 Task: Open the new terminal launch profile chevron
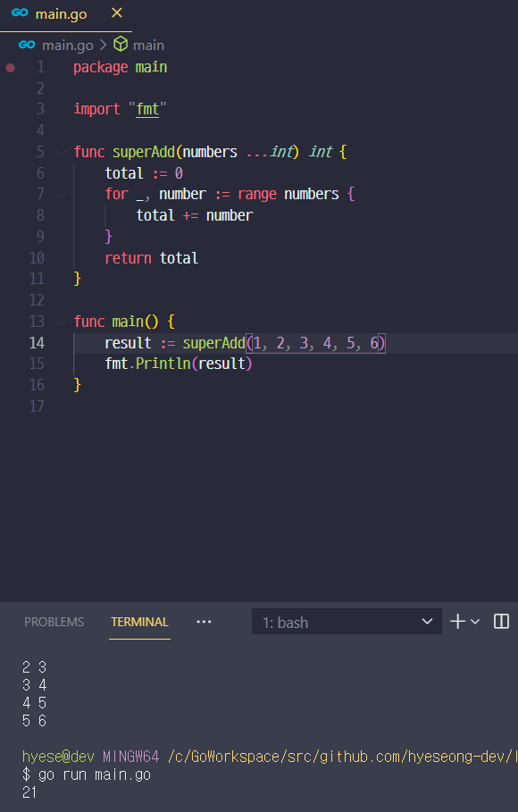[x=475, y=622]
